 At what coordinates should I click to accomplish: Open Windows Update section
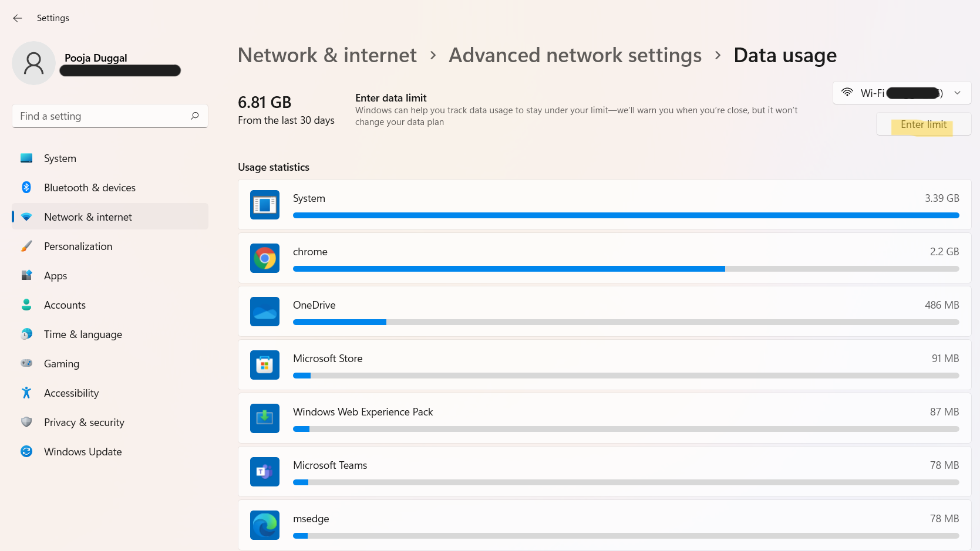pos(82,452)
